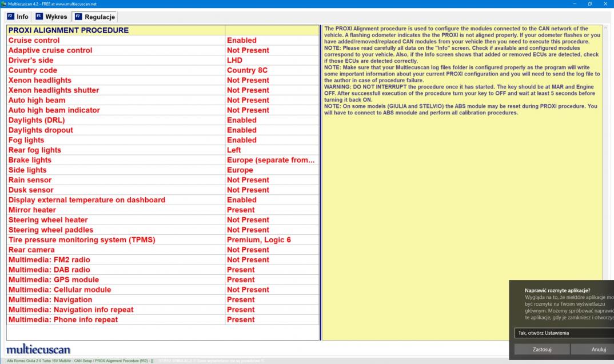Select the Tire pressure monitoring system row
Screen dimensions: 614x364
pos(163,240)
